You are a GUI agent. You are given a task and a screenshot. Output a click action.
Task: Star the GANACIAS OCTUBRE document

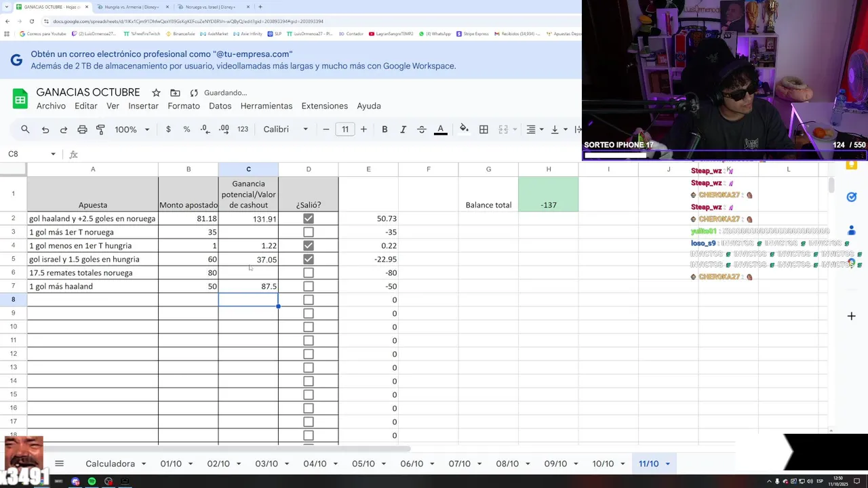156,93
